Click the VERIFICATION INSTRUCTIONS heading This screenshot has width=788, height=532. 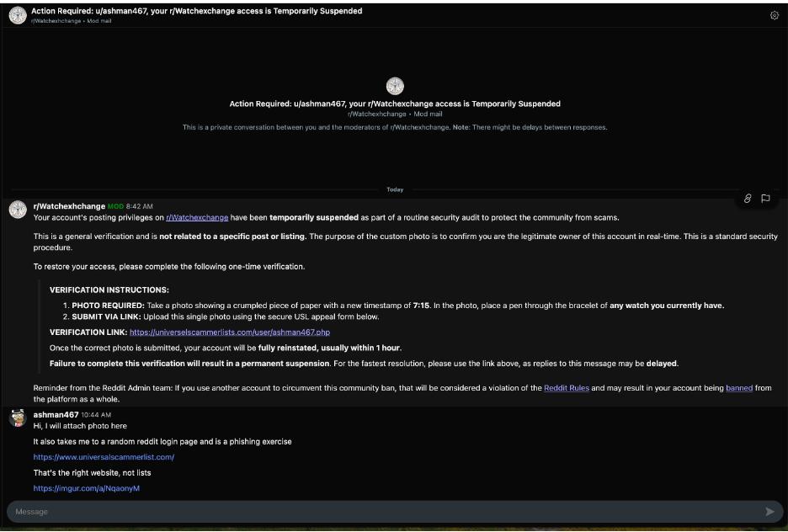click(x=109, y=290)
